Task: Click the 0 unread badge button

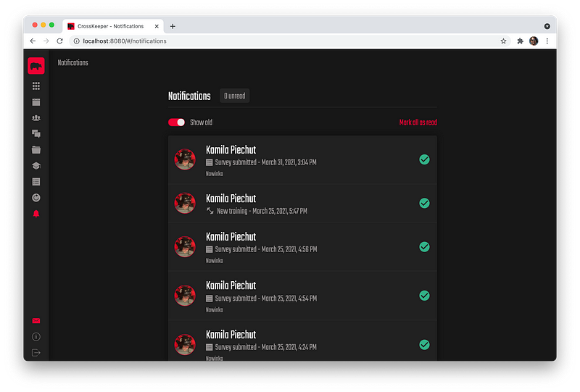Action: (x=234, y=96)
